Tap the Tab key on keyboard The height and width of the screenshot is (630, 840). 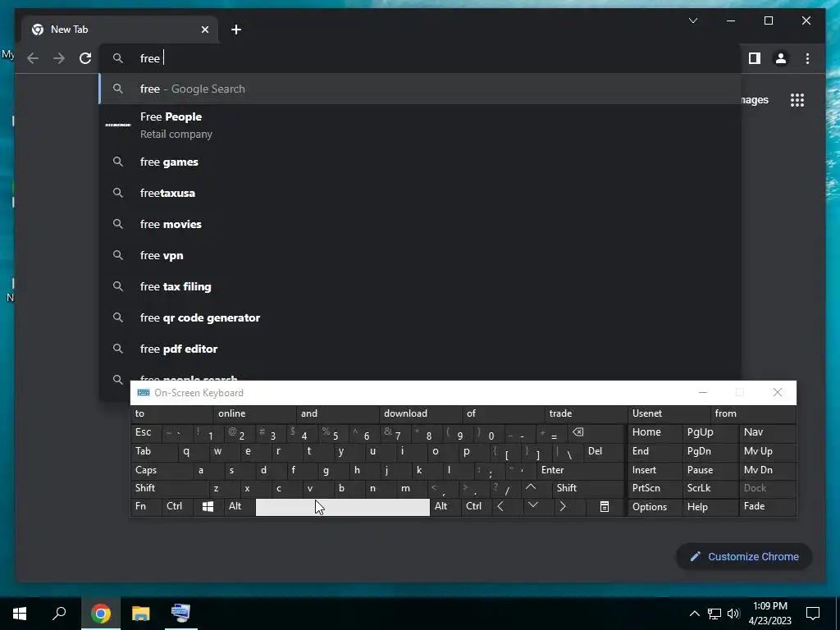click(x=153, y=451)
